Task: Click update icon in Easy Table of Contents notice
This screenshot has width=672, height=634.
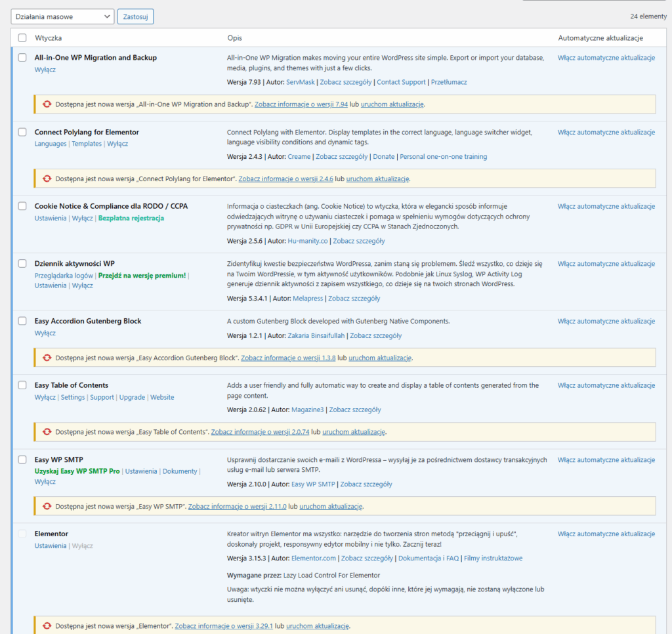Action: 47,432
